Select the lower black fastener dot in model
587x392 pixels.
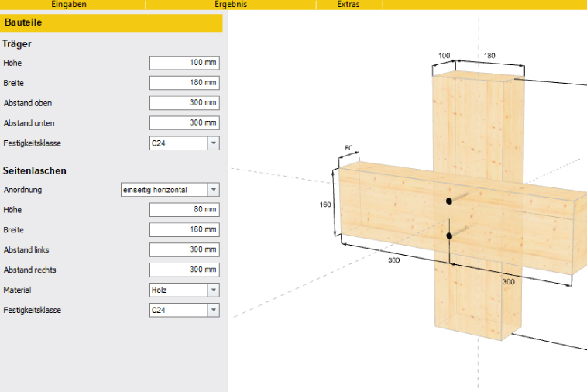[448, 236]
